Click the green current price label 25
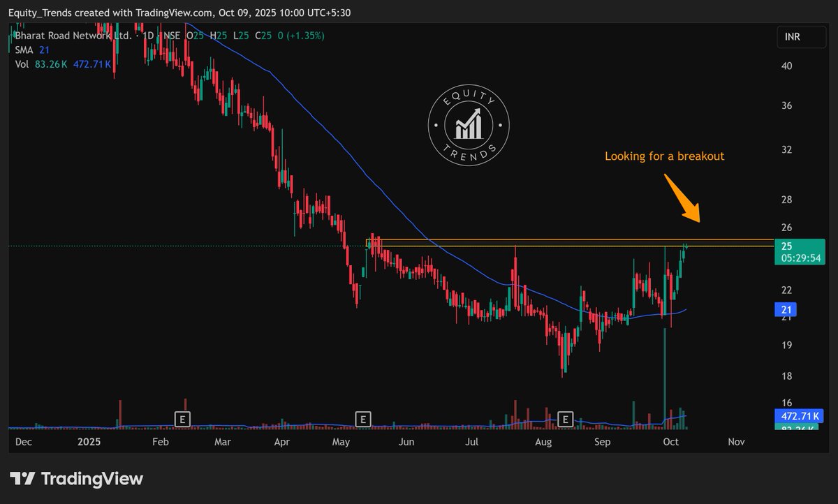Image resolution: width=838 pixels, height=504 pixels. coord(787,246)
